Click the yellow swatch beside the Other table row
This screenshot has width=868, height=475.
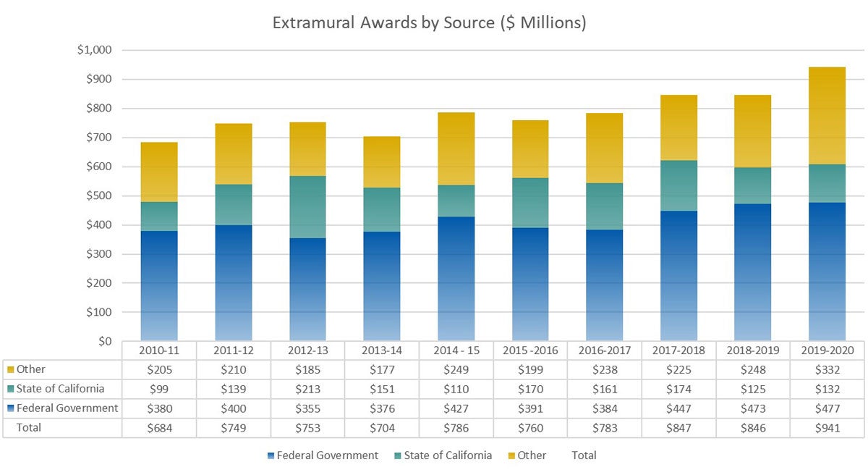pos(9,369)
